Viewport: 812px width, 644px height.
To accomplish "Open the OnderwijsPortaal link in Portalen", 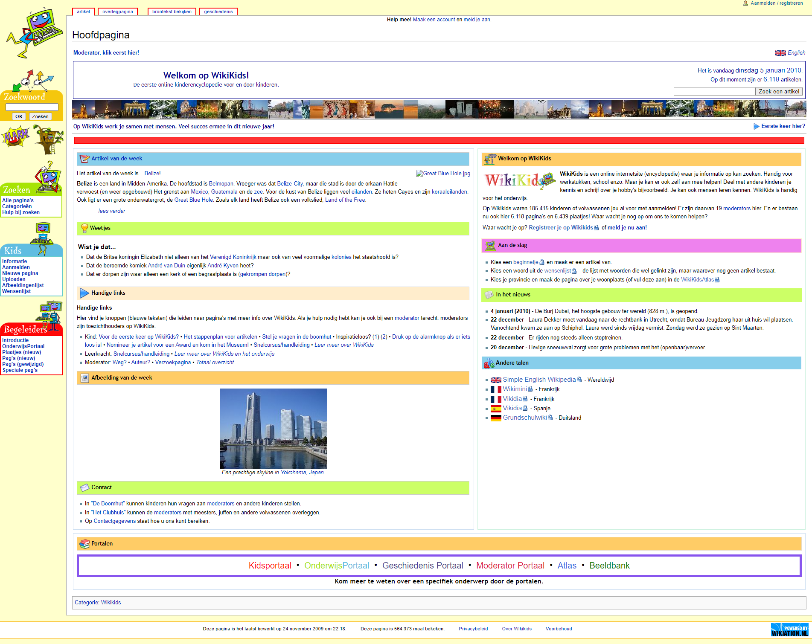I will click(x=337, y=566).
